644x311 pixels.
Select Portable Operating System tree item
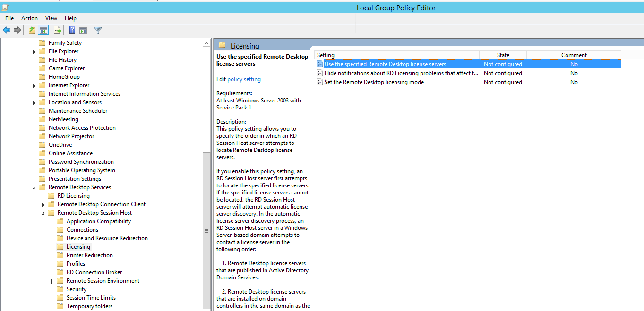pos(82,170)
